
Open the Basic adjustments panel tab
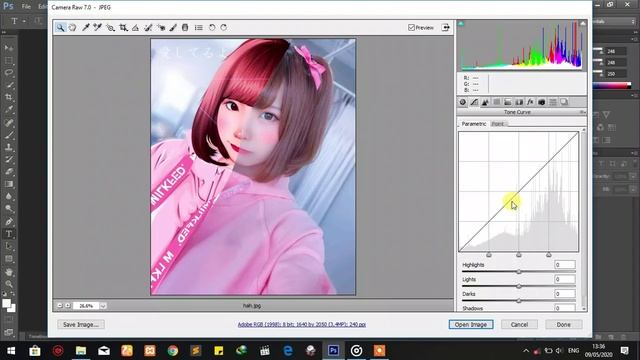click(463, 102)
